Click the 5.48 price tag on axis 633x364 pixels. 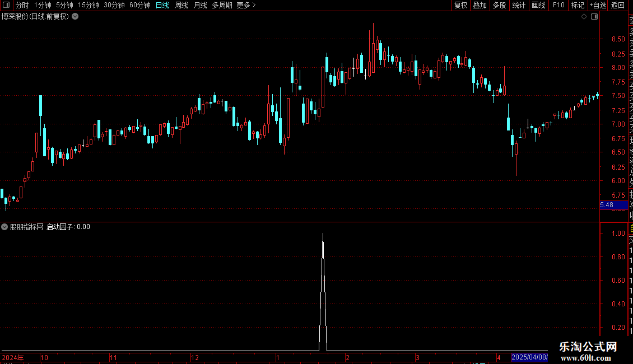[x=613, y=205]
